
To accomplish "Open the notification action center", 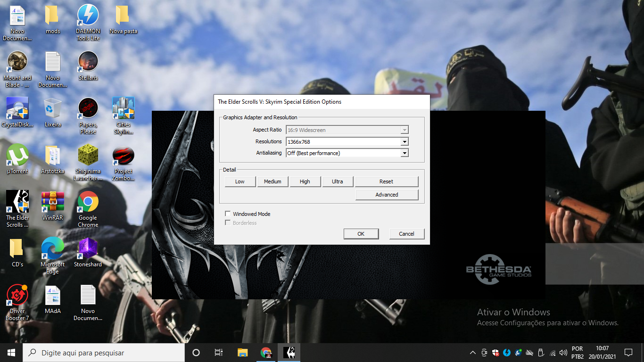I will pos(628,353).
